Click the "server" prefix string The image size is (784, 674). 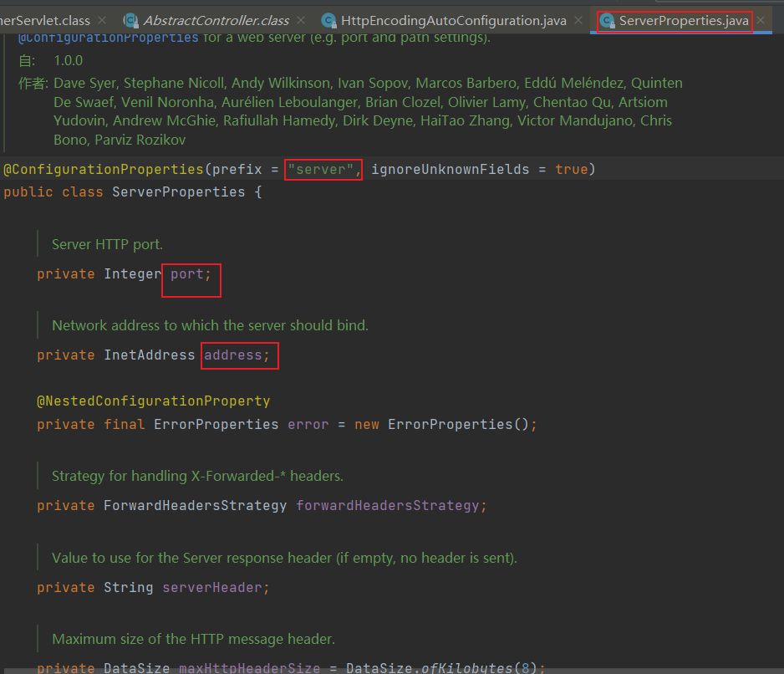pos(320,169)
